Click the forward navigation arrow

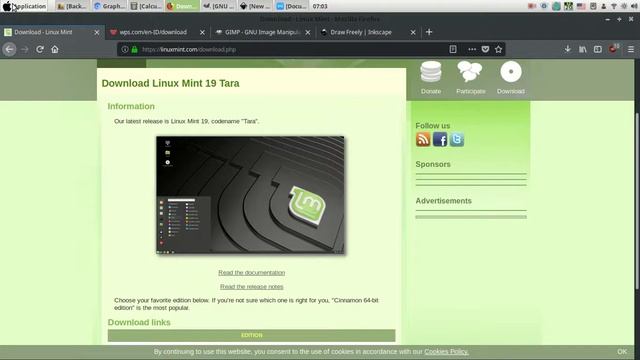[x=24, y=49]
